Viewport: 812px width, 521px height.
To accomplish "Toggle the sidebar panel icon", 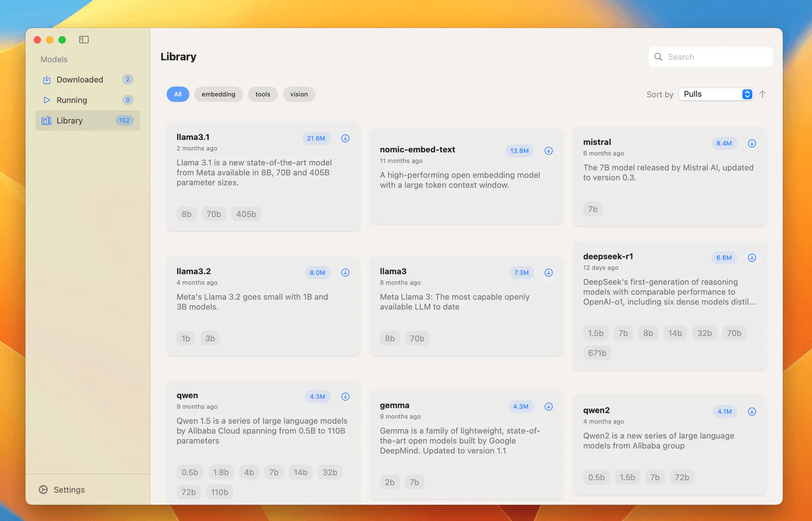I will click(x=84, y=40).
